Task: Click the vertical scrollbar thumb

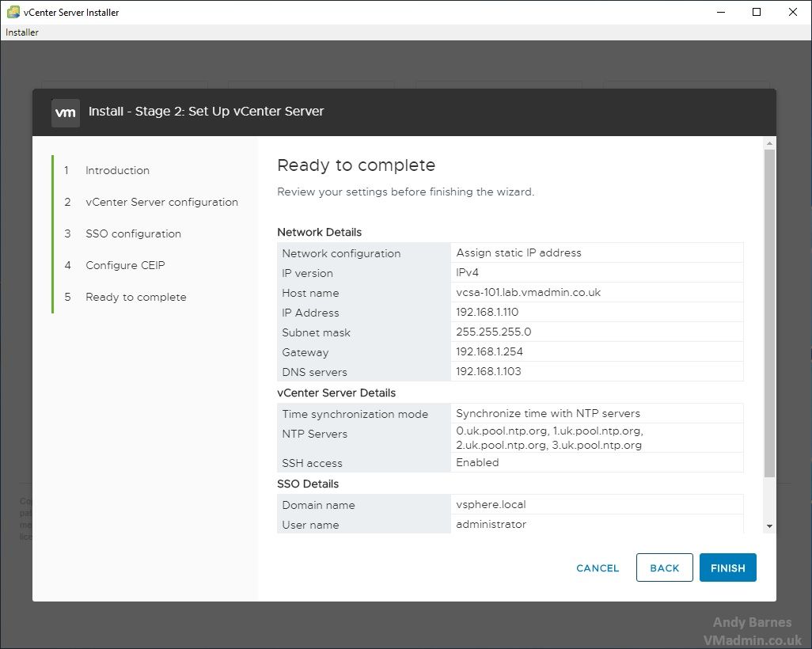Action: pos(769,313)
